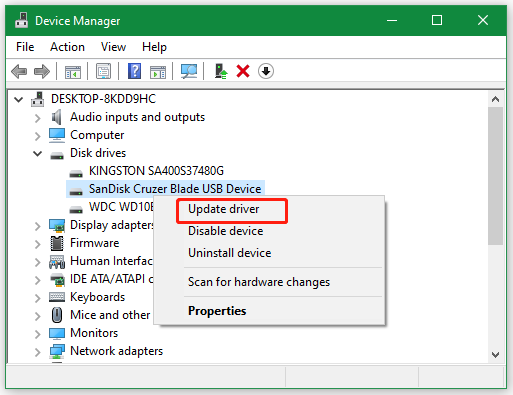Open the Action menu
Image resolution: width=513 pixels, height=395 pixels.
click(x=67, y=47)
